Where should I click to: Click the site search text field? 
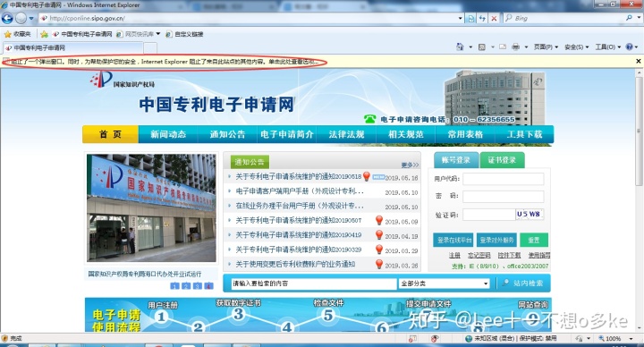click(x=314, y=284)
